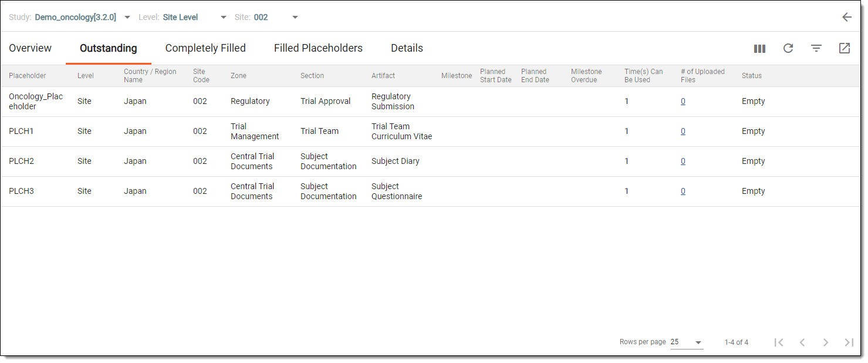Image resolution: width=868 pixels, height=363 pixels.
Task: Open the Completely Filled tab
Action: click(x=205, y=48)
